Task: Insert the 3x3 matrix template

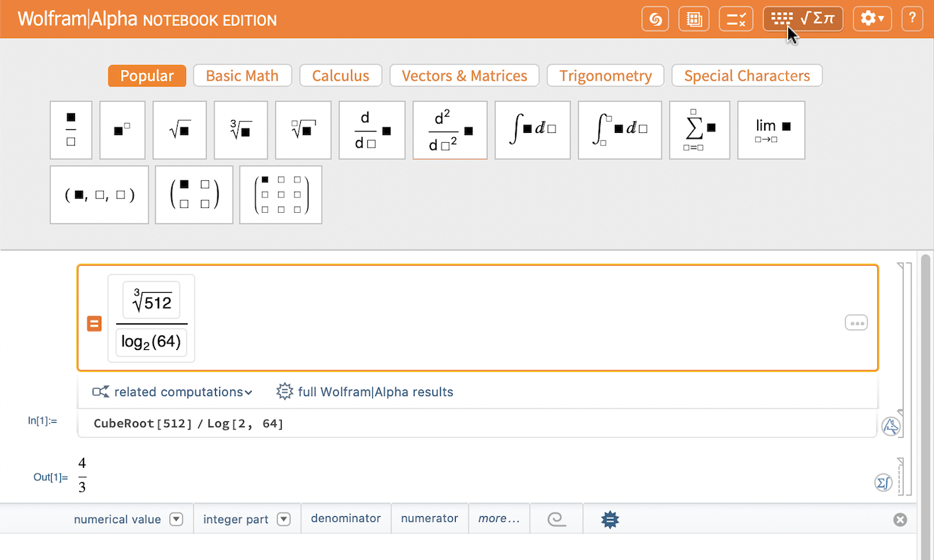Action: coord(281,195)
